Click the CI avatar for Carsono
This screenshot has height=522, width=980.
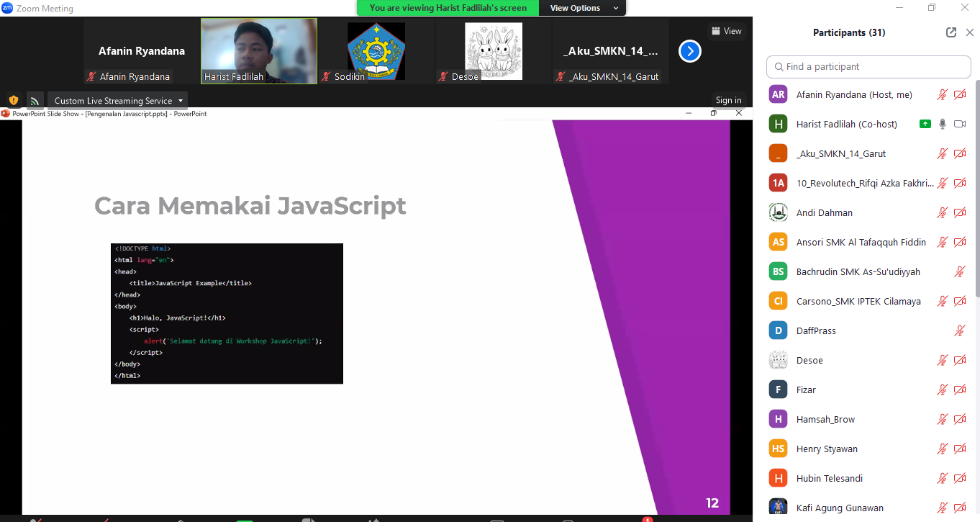click(778, 301)
